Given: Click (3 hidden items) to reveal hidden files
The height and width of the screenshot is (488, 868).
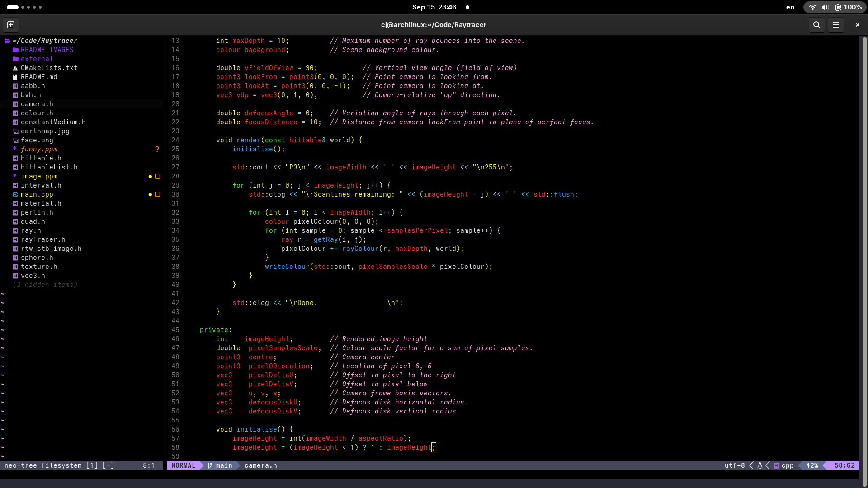Looking at the screenshot, I should click(45, 285).
